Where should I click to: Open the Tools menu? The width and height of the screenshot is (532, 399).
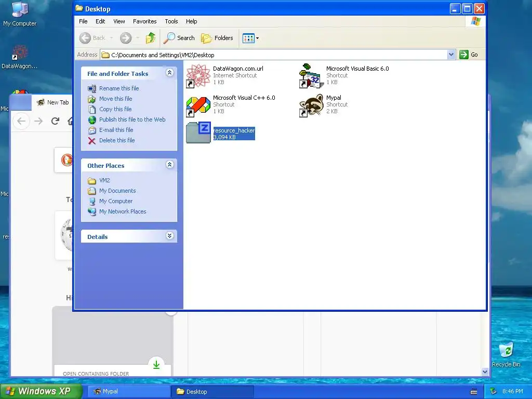(x=171, y=21)
